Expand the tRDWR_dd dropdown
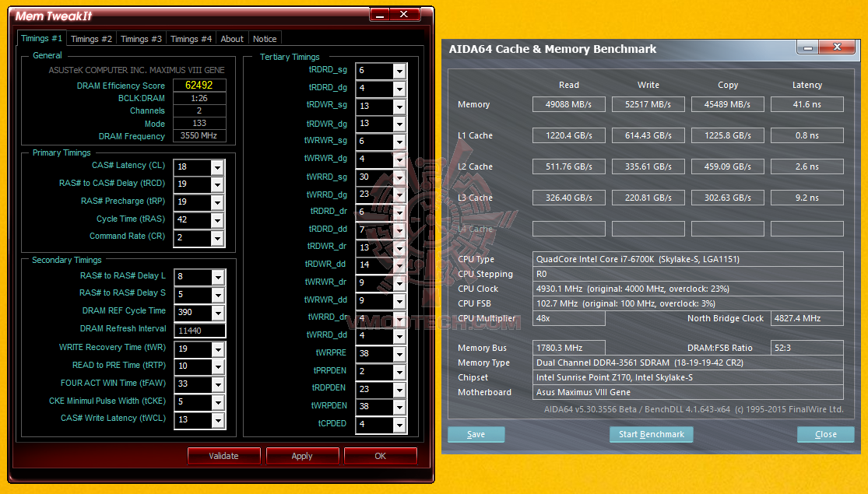This screenshot has width=868, height=494. coord(399,265)
